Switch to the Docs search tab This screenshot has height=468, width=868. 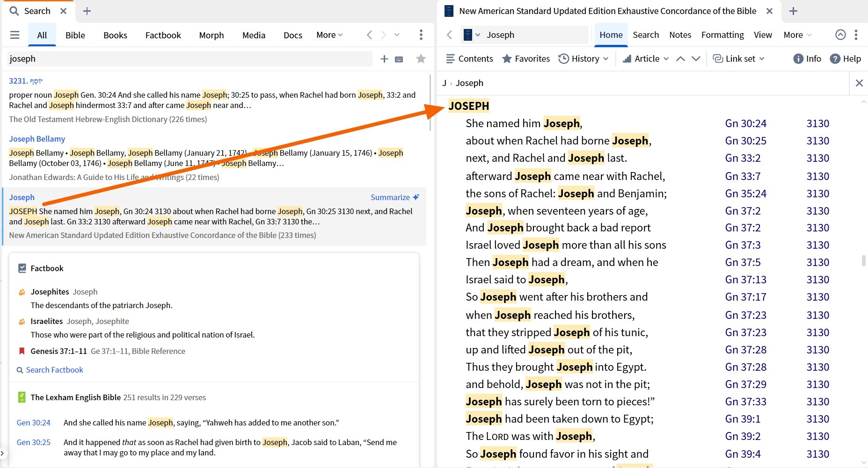pos(293,35)
